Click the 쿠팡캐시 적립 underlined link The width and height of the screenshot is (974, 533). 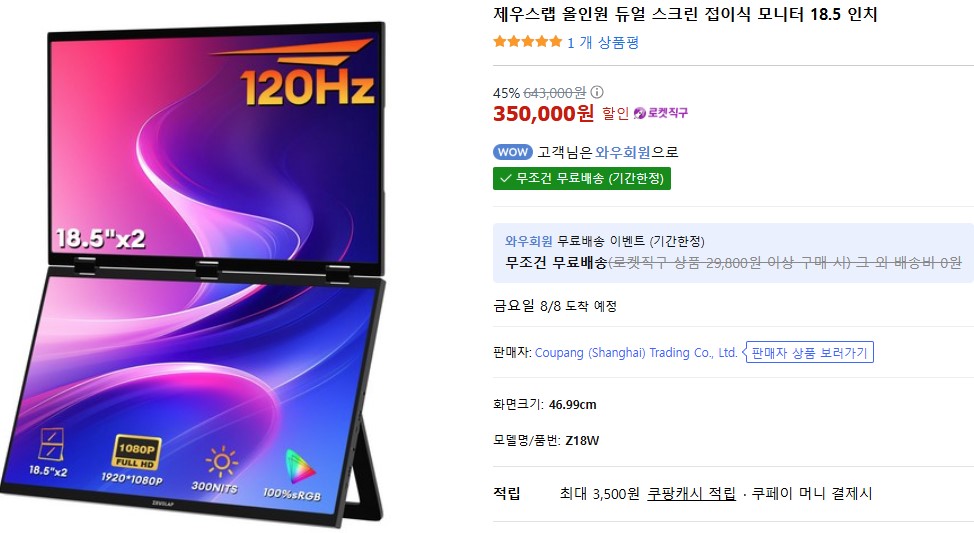point(691,494)
